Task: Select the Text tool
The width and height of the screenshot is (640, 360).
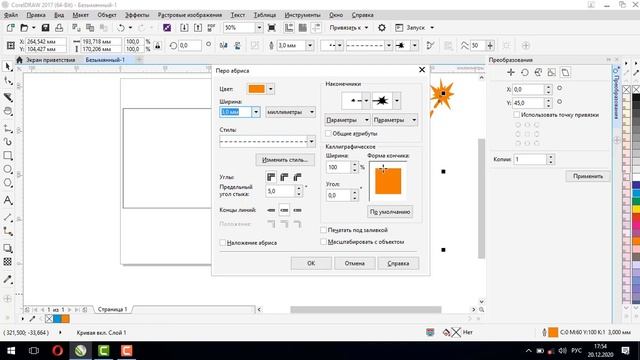Action: point(8,200)
